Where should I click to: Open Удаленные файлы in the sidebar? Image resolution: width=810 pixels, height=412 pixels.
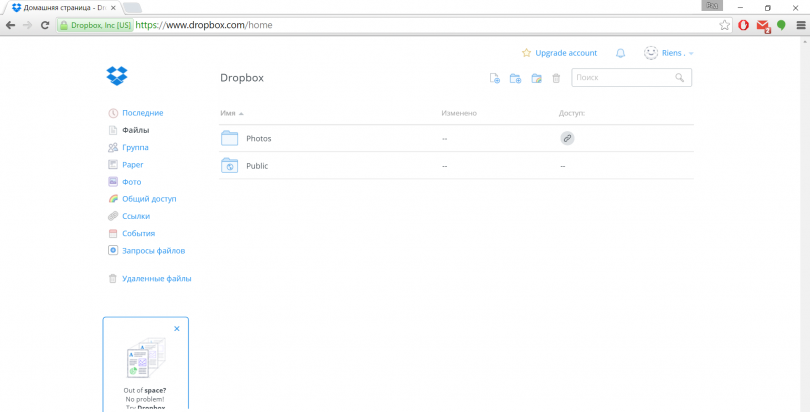[156, 279]
